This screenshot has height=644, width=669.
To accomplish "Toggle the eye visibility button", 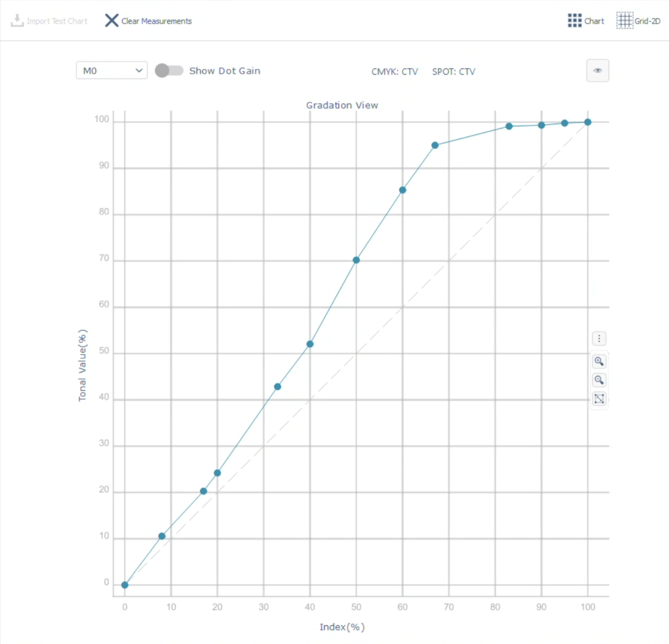I will [x=597, y=70].
